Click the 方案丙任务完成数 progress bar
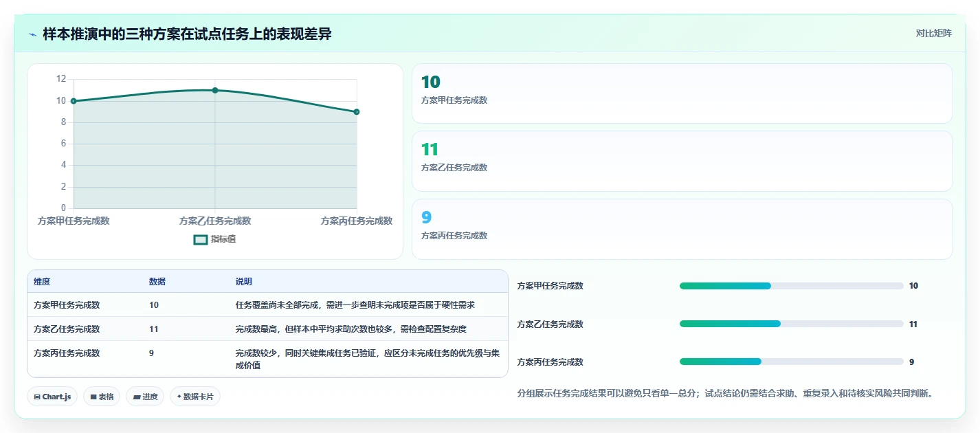The image size is (980, 433). pos(791,362)
